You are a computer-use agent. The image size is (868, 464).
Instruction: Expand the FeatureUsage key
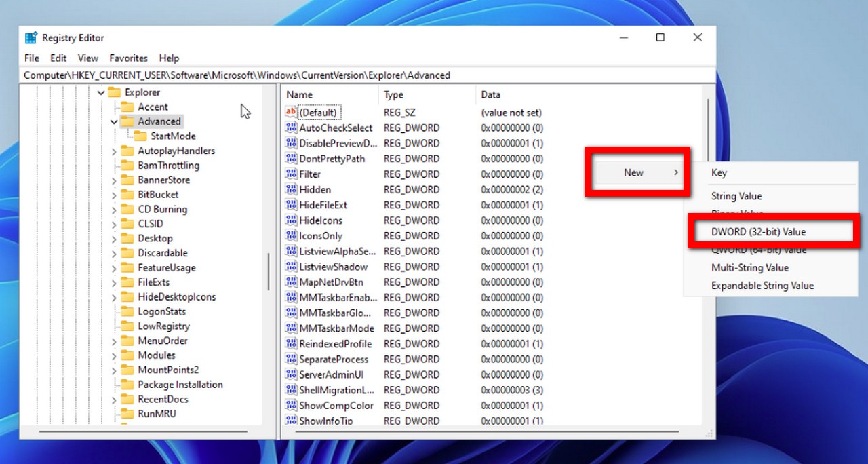pos(114,268)
